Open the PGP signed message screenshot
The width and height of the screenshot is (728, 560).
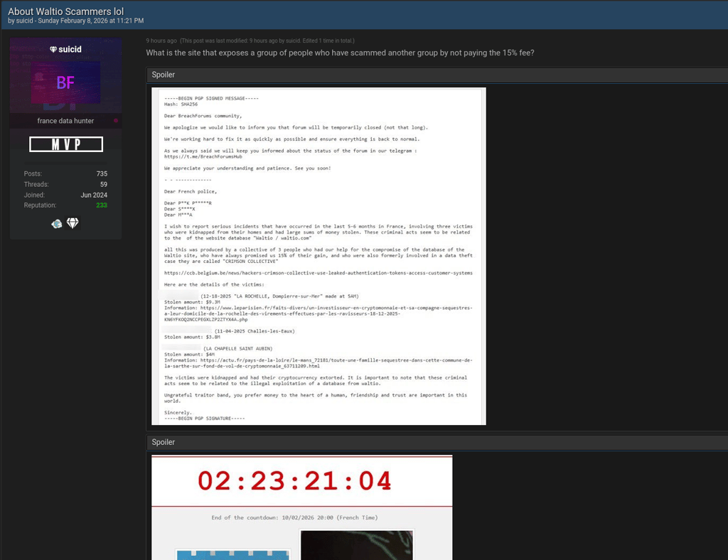(318, 256)
